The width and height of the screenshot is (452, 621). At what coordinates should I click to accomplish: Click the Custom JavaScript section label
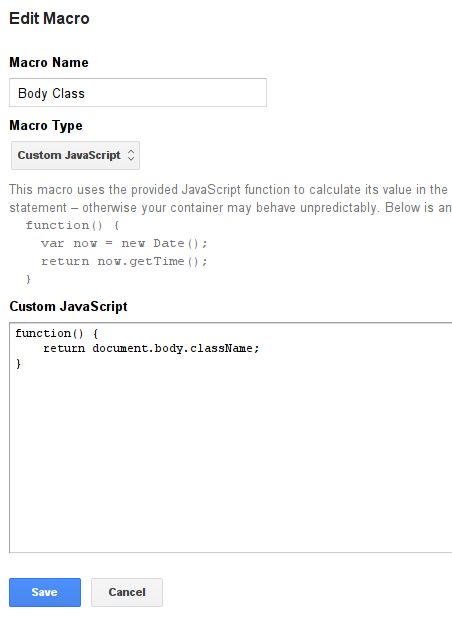(x=68, y=307)
